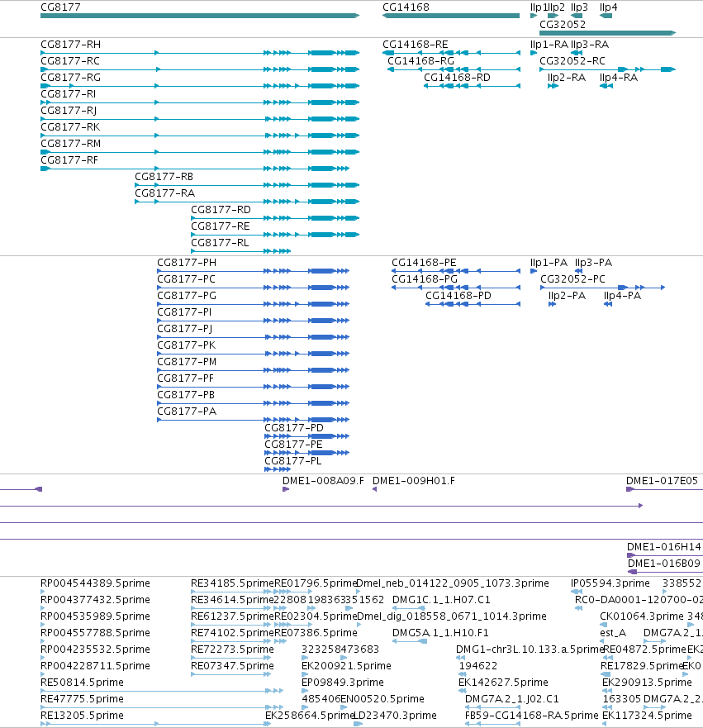Viewport: 703px width, 728px height.
Task: Select EST DMG1C.1_1.H07.C1
Action: [x=409, y=608]
